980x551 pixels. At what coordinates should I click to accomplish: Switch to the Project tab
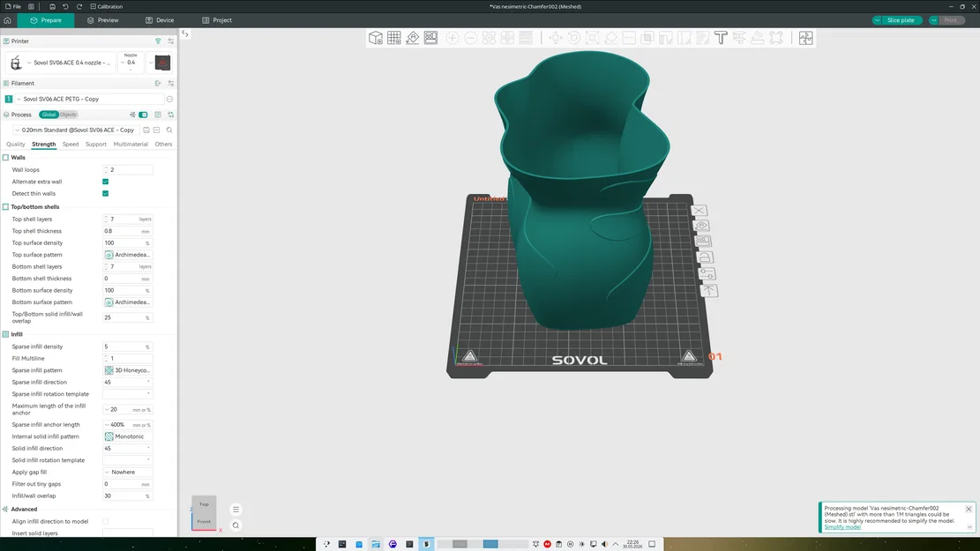tap(217, 20)
